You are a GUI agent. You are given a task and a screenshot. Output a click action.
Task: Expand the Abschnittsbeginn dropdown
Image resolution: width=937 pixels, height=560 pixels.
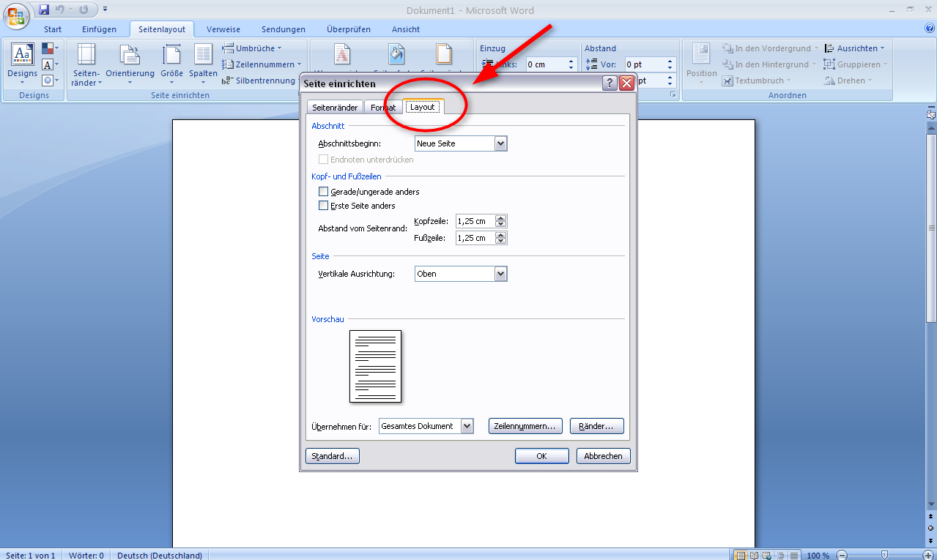pos(501,143)
